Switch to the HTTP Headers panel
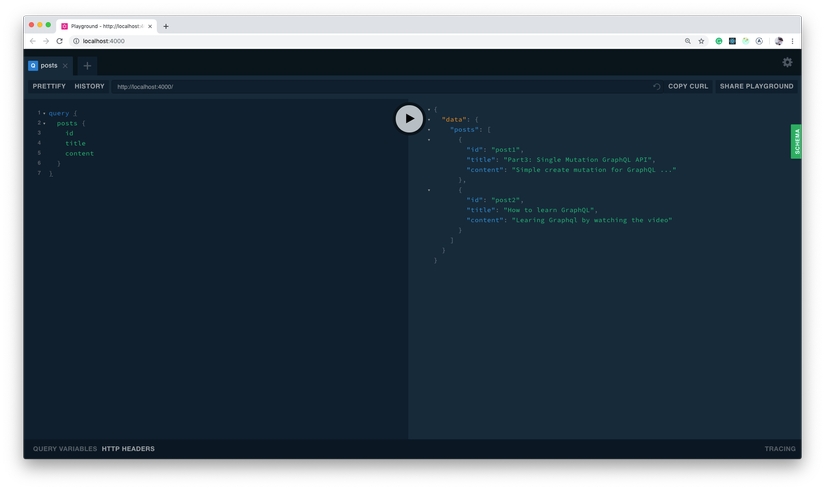 [x=128, y=449]
